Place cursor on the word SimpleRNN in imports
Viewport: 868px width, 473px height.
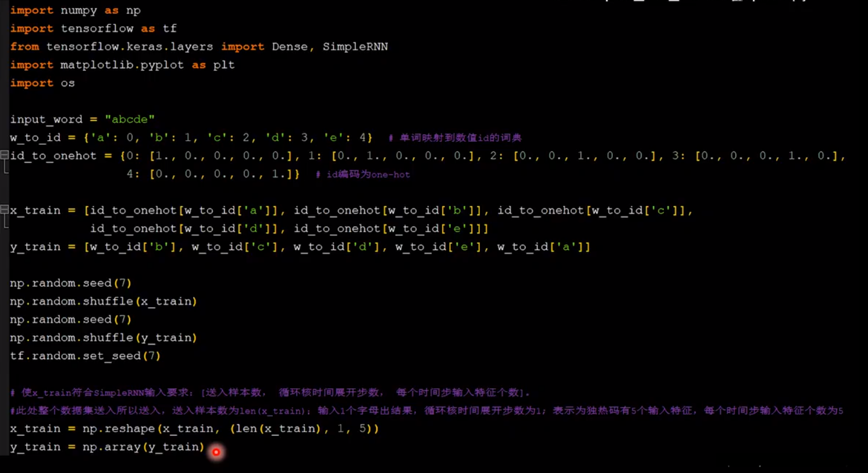[355, 47]
